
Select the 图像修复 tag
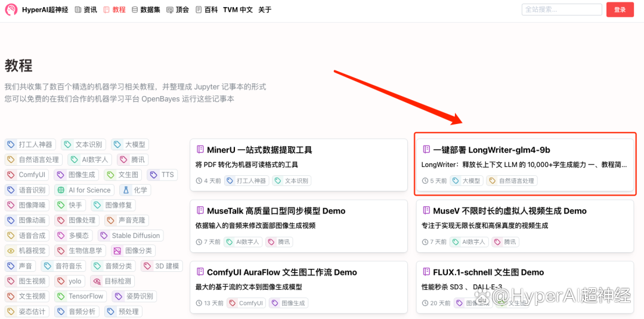(x=113, y=205)
